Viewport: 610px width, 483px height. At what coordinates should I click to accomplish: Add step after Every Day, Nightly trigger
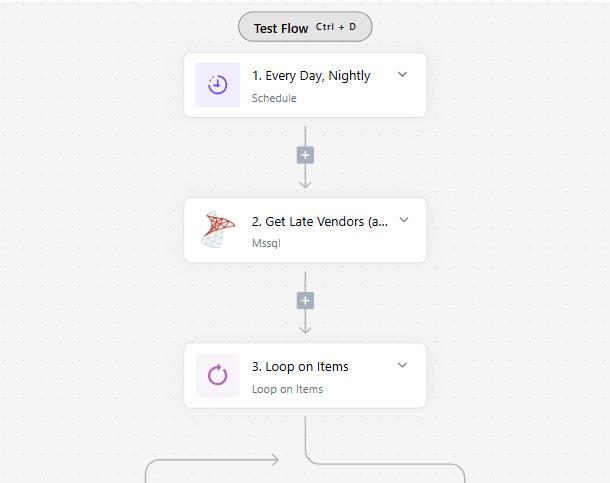pos(305,155)
